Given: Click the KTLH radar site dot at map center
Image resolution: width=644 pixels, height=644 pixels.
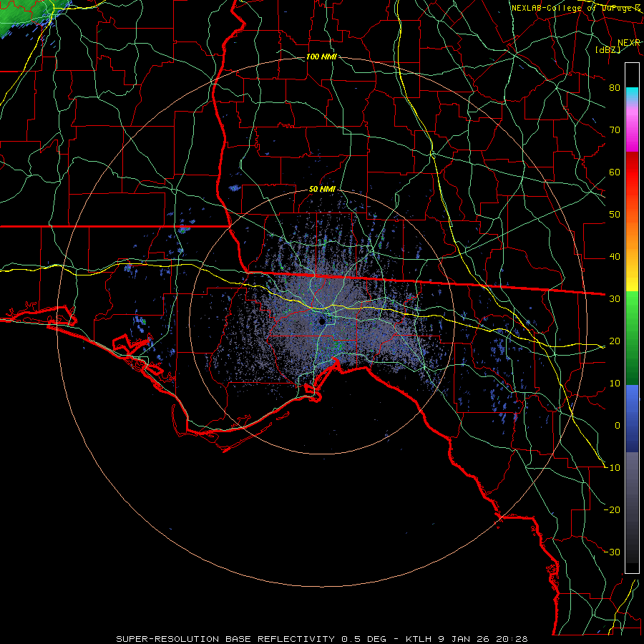Looking at the screenshot, I should 322,321.
